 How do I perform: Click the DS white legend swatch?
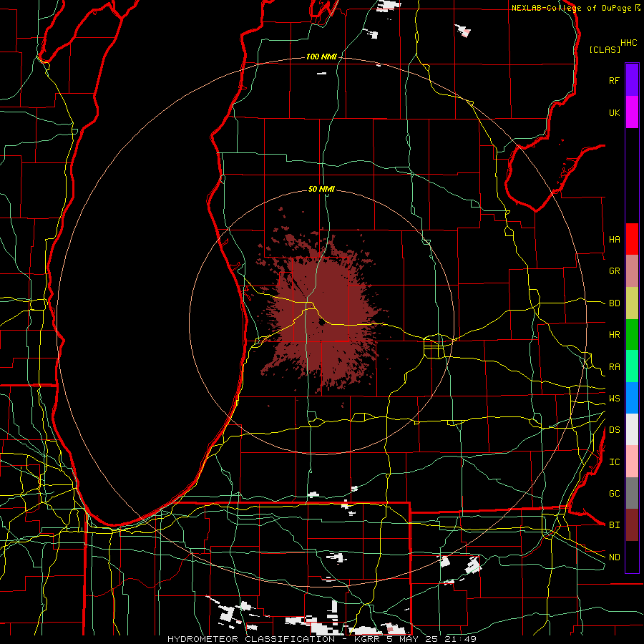click(632, 429)
